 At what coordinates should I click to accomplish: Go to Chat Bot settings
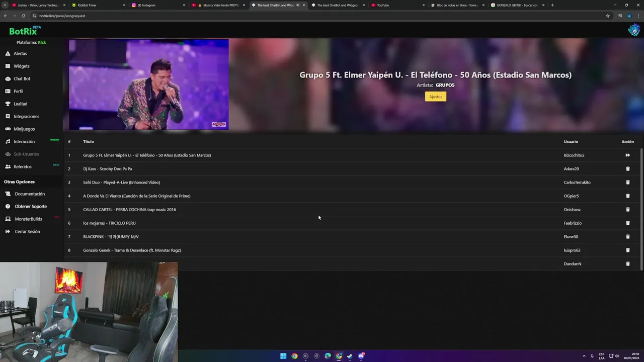pos(22,78)
